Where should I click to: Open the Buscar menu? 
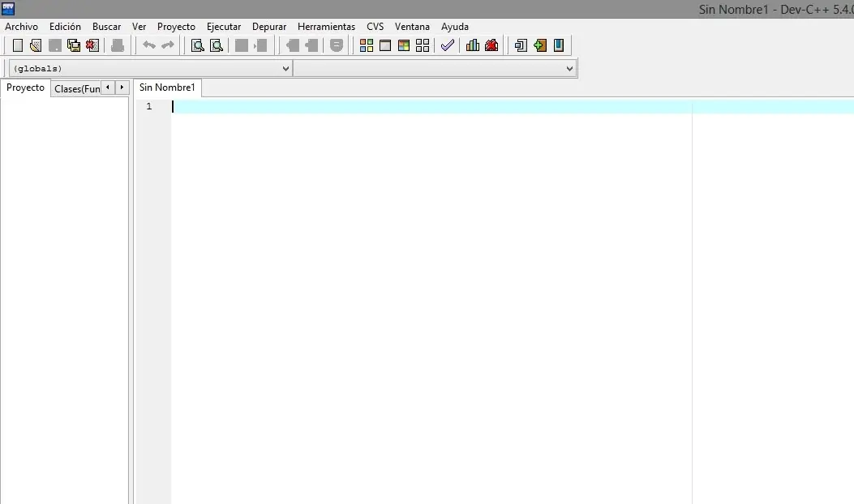[x=107, y=27]
